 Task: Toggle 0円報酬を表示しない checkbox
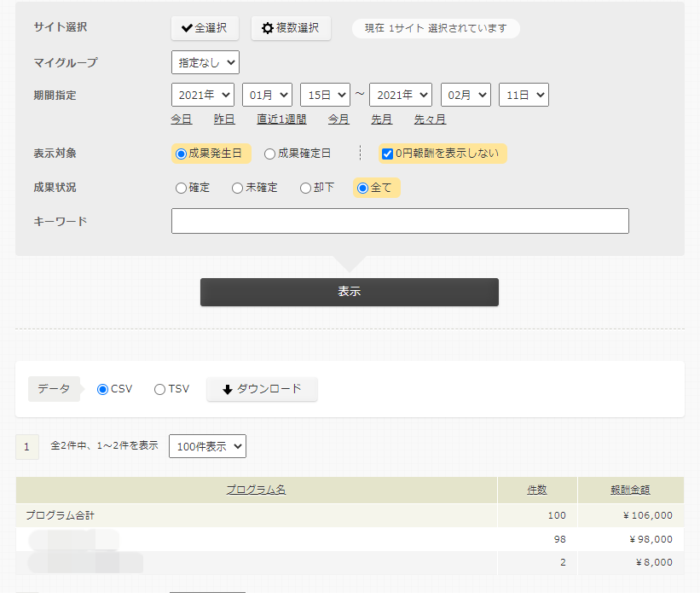[387, 154]
